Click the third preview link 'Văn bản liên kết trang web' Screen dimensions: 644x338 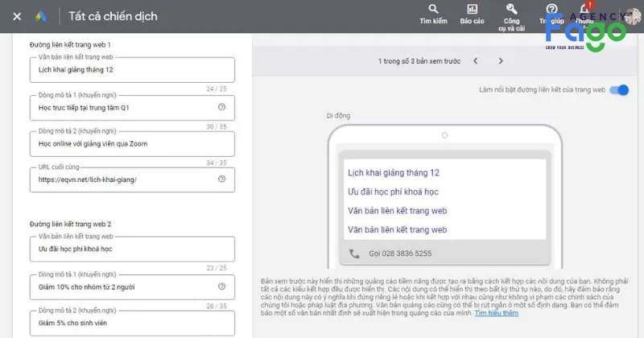(397, 211)
